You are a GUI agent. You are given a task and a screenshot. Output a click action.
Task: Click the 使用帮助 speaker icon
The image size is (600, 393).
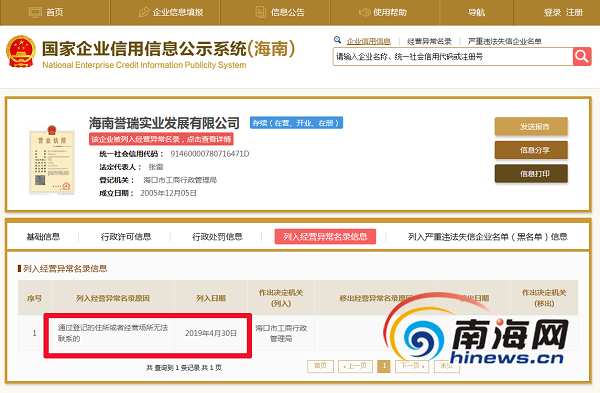coord(364,12)
